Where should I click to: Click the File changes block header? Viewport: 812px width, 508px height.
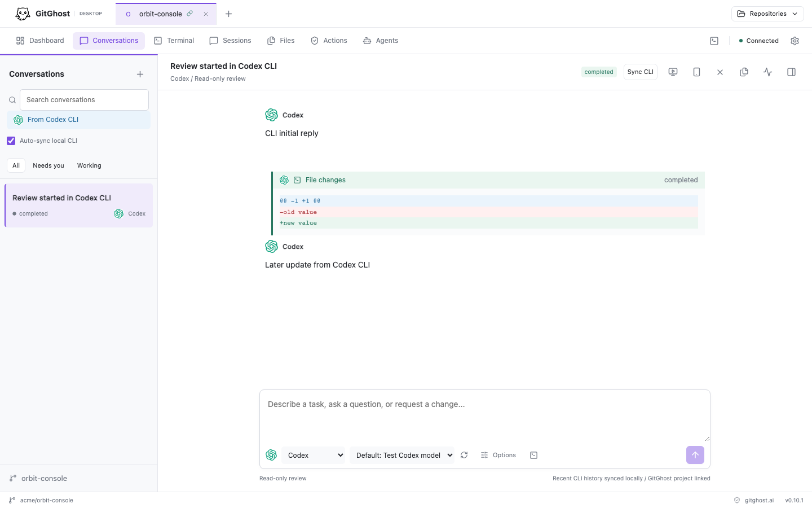[489, 180]
